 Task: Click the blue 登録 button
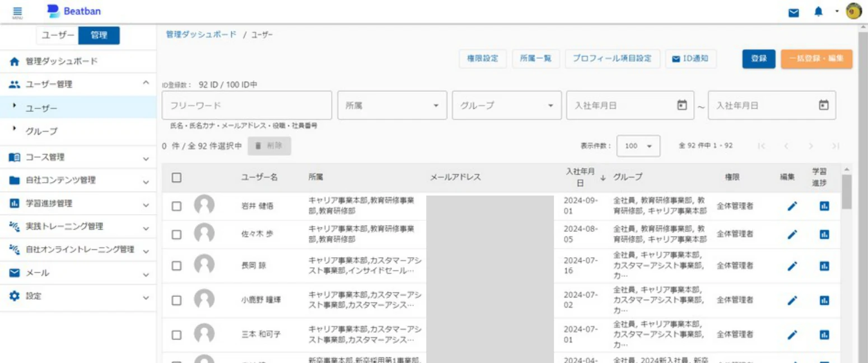pyautogui.click(x=759, y=58)
